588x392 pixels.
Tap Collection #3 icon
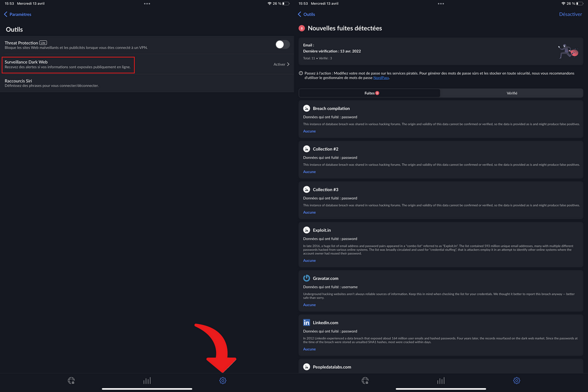pyautogui.click(x=307, y=190)
